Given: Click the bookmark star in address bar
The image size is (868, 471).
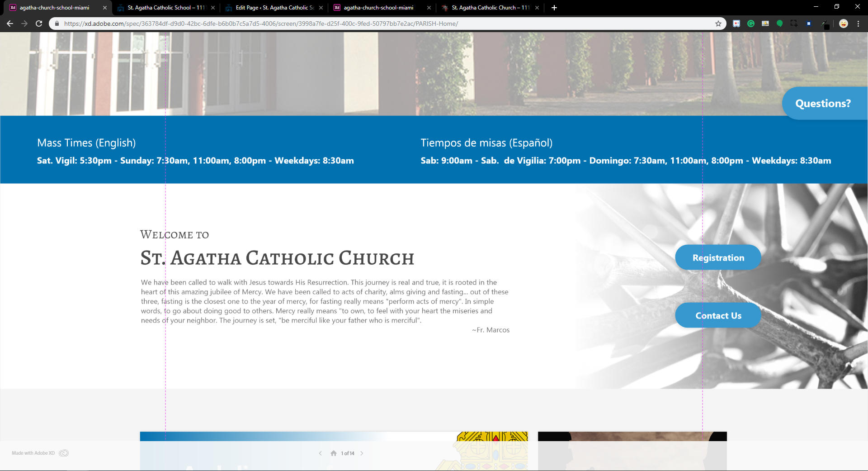Looking at the screenshot, I should click(x=718, y=24).
